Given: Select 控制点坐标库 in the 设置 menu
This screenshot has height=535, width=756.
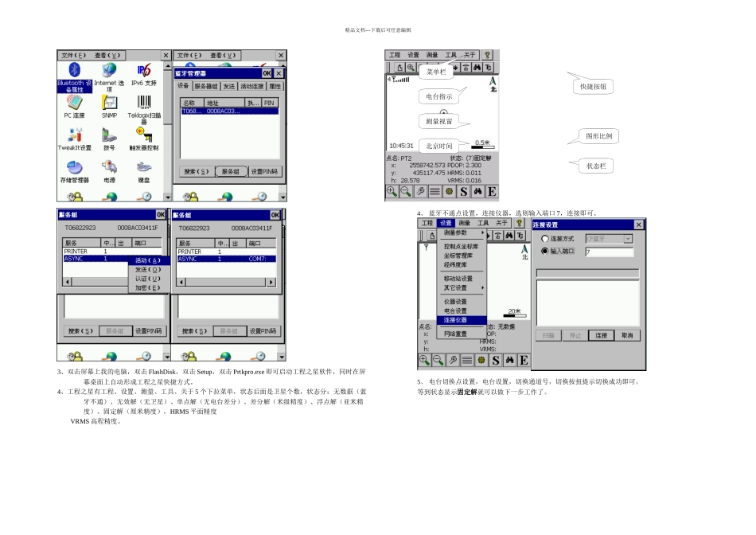Looking at the screenshot, I should pyautogui.click(x=462, y=247).
